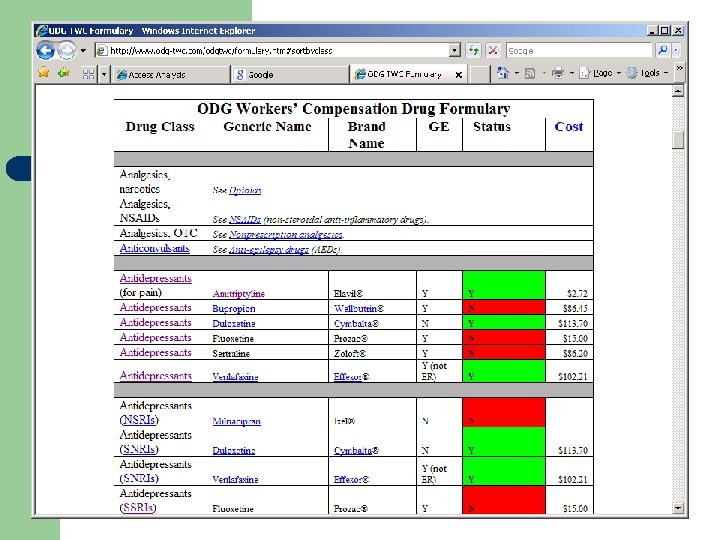Screen dimensions: 720x540
Task: Click the $86.20 cost in Sertraline row
Action: coord(575,354)
